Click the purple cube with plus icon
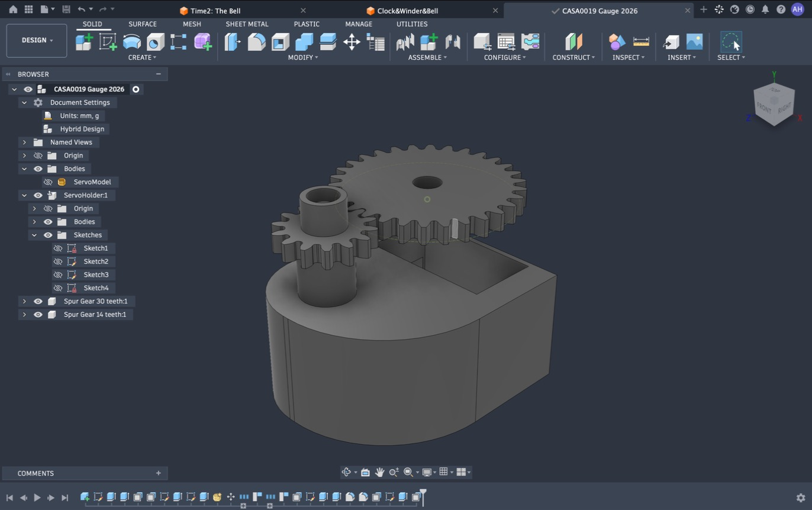812x510 pixels. pyautogui.click(x=202, y=42)
